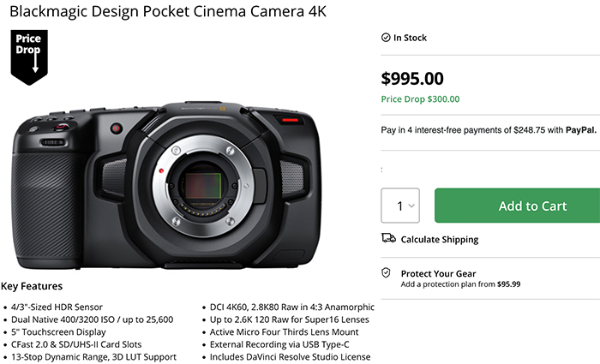The image size is (600, 364).
Task: Click the green Price Drop $300.00 label
Action: (420, 98)
